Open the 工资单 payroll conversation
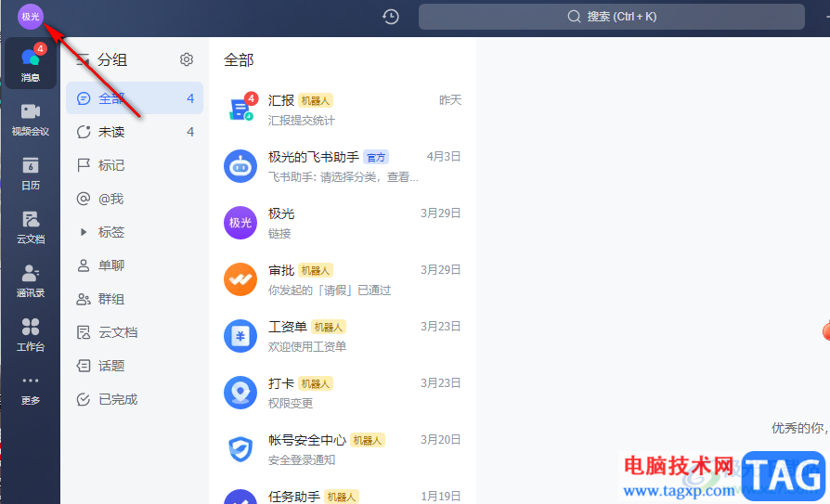Viewport: 830px width, 504px height. 343,336
